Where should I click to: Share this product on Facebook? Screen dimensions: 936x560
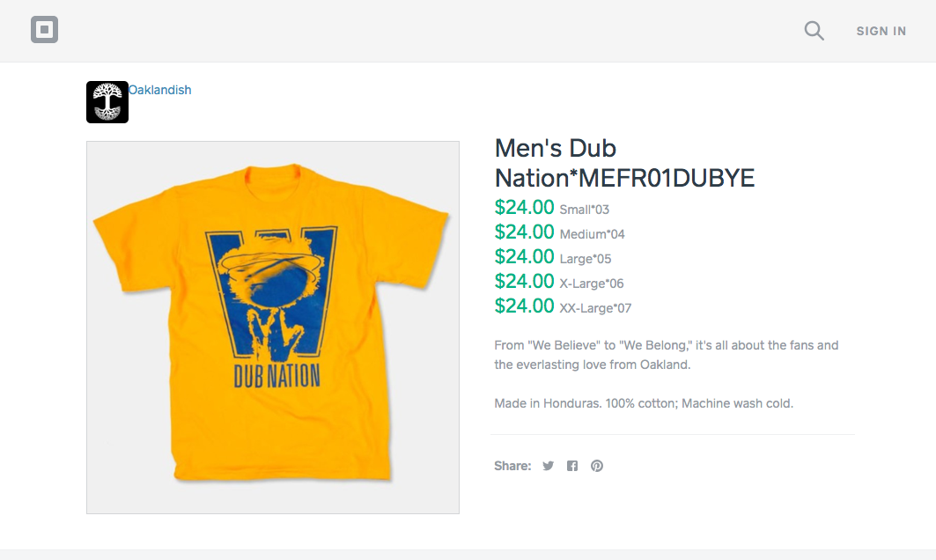pyautogui.click(x=572, y=466)
